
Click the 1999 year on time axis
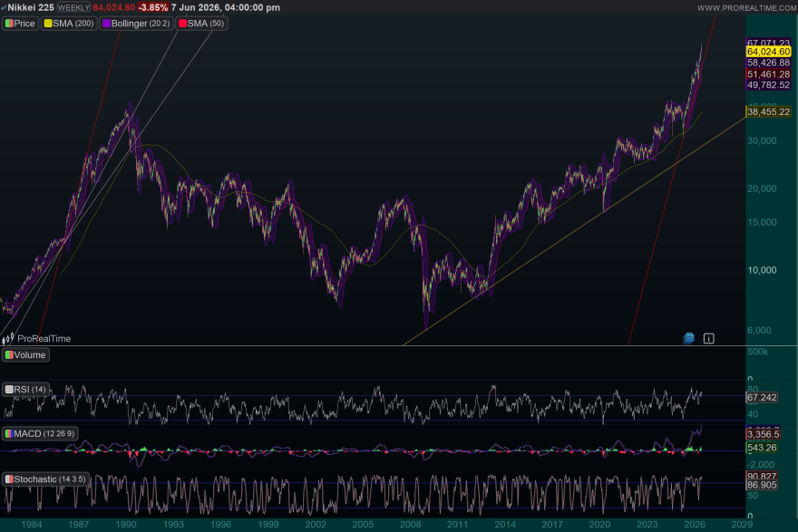(x=268, y=525)
